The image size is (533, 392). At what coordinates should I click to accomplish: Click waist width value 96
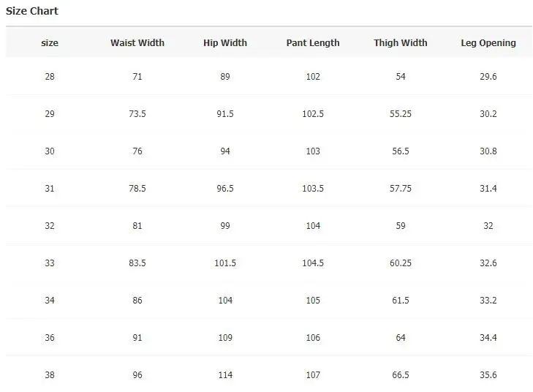(137, 375)
